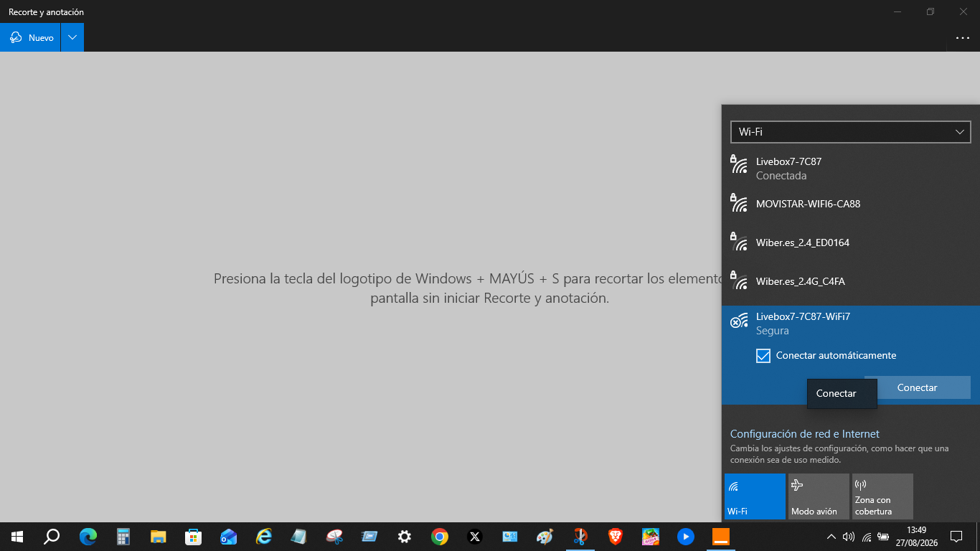This screenshot has height=551, width=980.
Task: Toggle the Wi-Fi quick action tile
Action: tap(755, 496)
